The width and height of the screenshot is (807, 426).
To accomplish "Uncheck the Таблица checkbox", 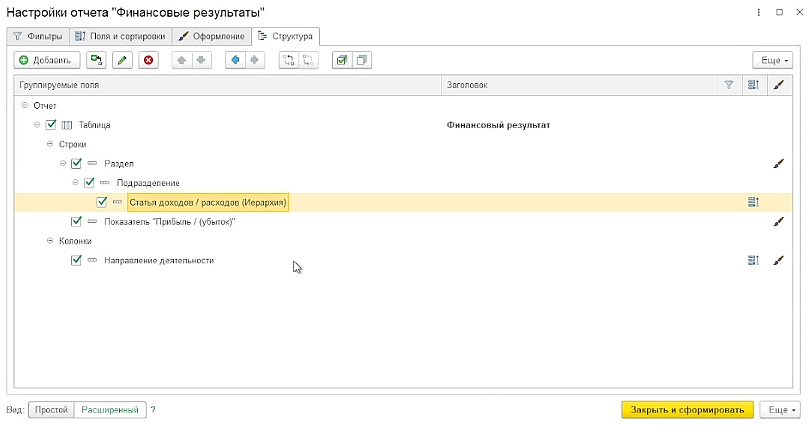I will pos(50,125).
